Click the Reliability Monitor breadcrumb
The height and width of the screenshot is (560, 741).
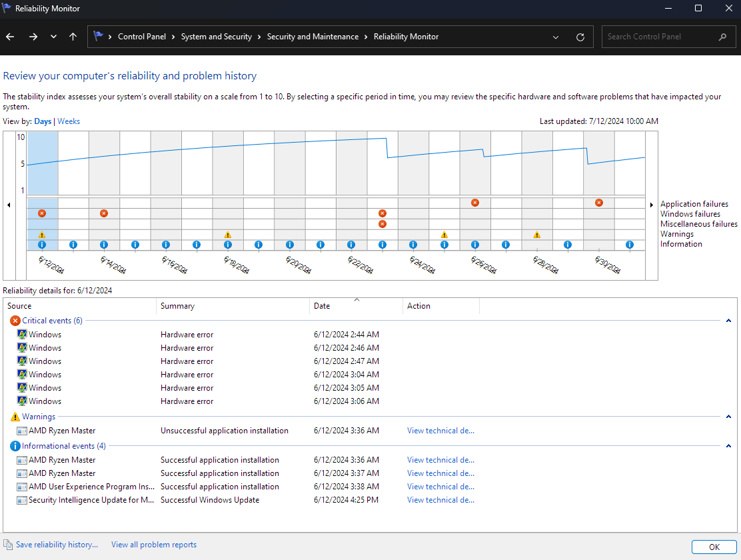click(x=406, y=37)
